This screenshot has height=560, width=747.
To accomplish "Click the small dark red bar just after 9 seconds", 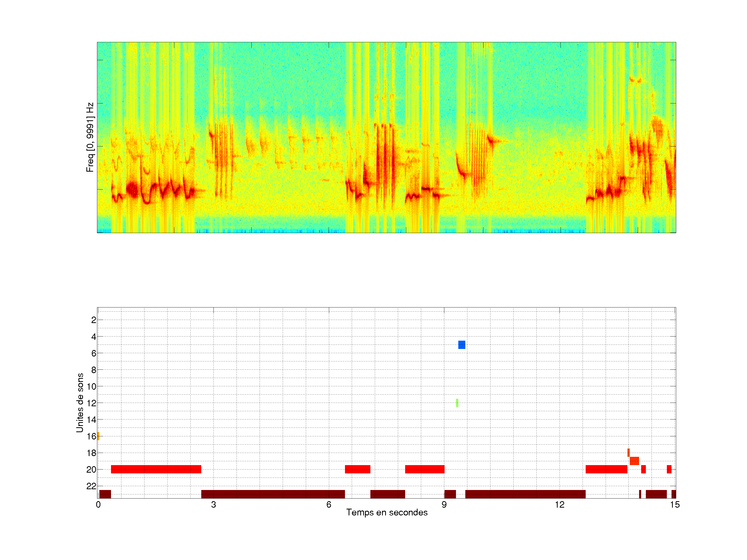I will 450,494.
